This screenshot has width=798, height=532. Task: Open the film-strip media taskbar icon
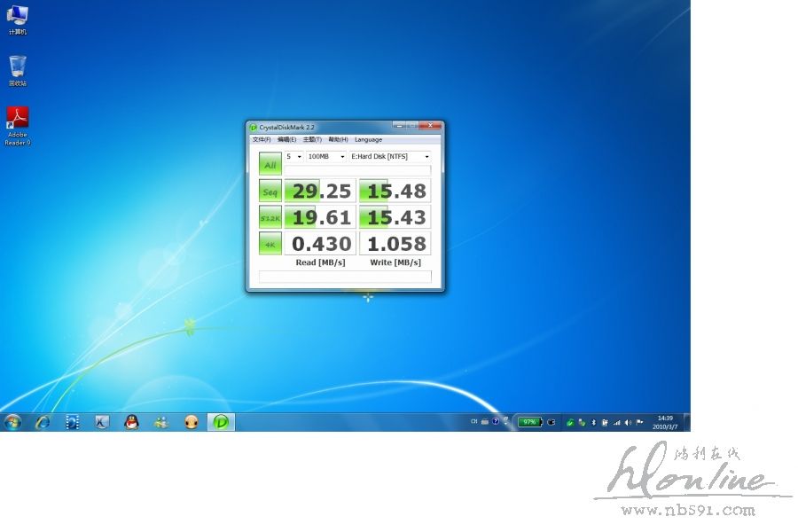[x=73, y=422]
